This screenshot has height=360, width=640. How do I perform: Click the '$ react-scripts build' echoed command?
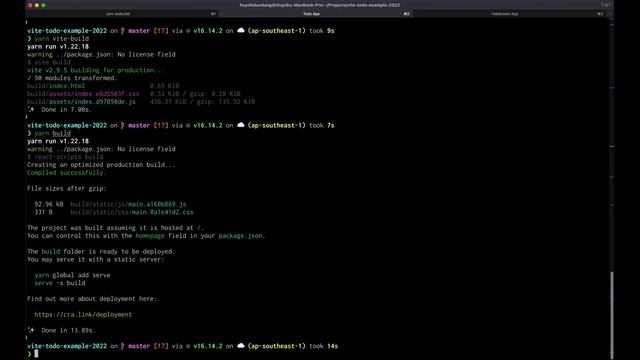[65, 157]
